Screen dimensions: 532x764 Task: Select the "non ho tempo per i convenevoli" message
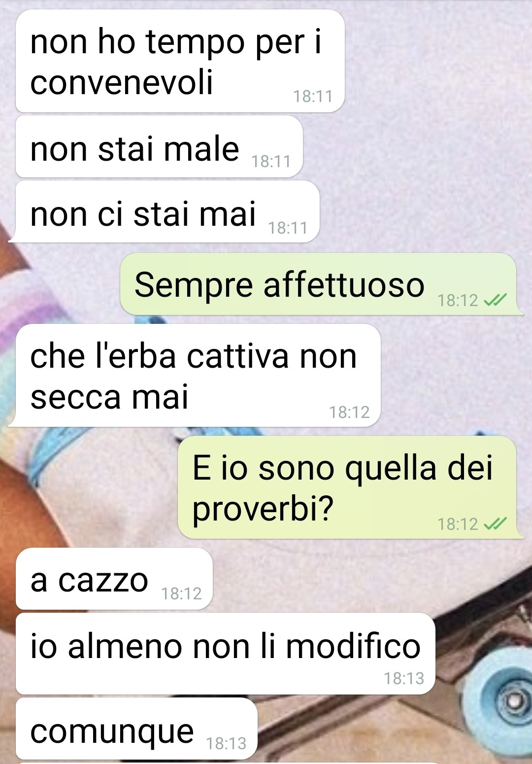(180, 61)
